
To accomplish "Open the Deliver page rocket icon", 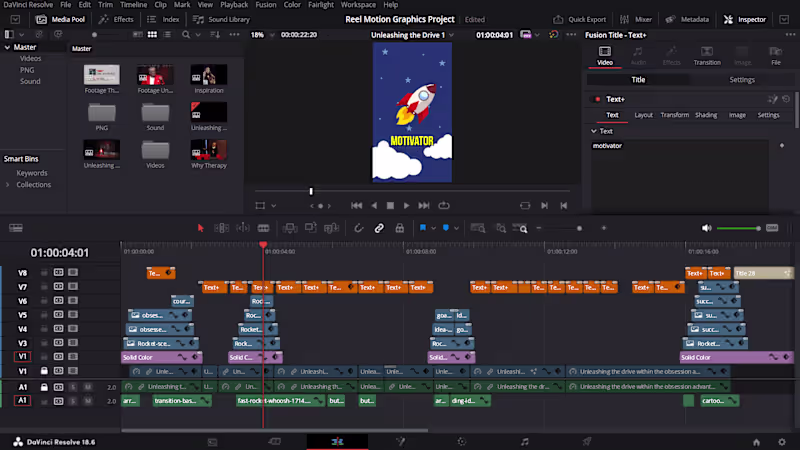I will (x=587, y=441).
